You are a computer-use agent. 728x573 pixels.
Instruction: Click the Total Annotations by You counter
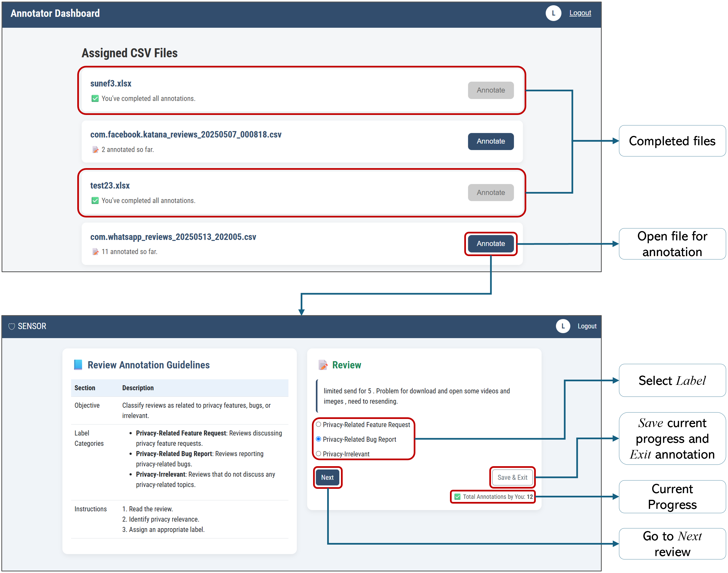pos(494,496)
